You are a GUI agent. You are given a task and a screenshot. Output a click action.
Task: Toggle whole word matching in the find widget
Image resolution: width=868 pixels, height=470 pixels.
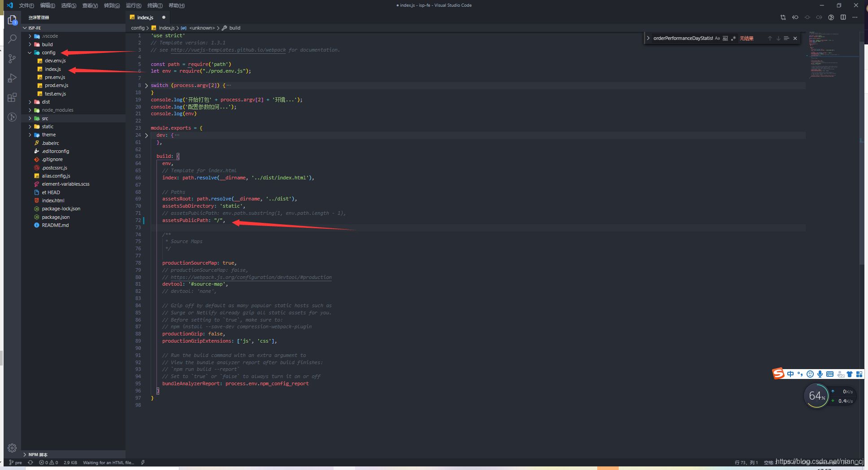tap(725, 38)
